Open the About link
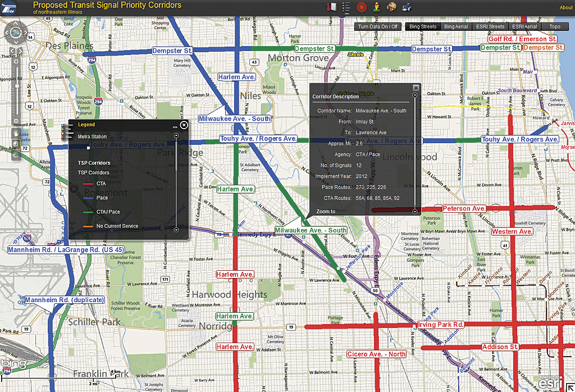This screenshot has width=575, height=392. point(565,7)
